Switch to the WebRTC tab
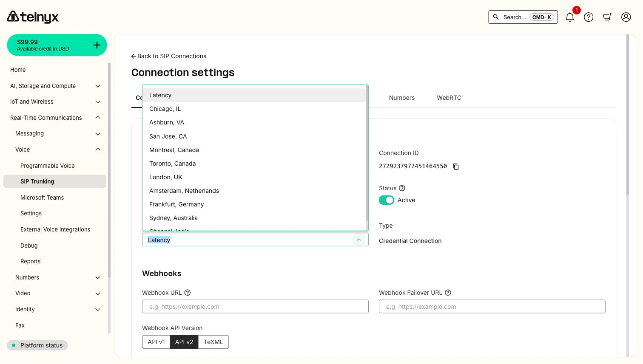This screenshot has height=364, width=643. (449, 98)
